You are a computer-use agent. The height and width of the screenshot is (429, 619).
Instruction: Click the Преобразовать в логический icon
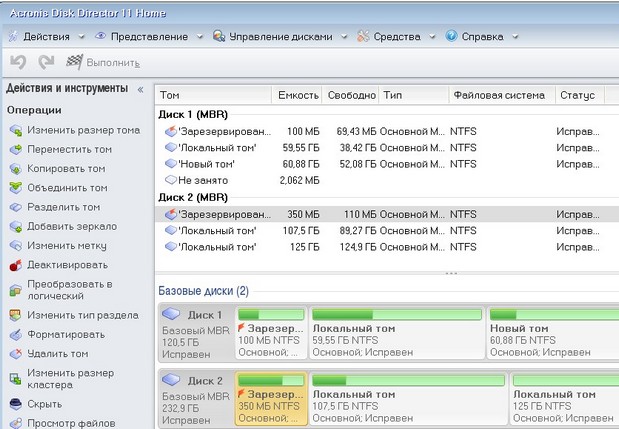(16, 290)
